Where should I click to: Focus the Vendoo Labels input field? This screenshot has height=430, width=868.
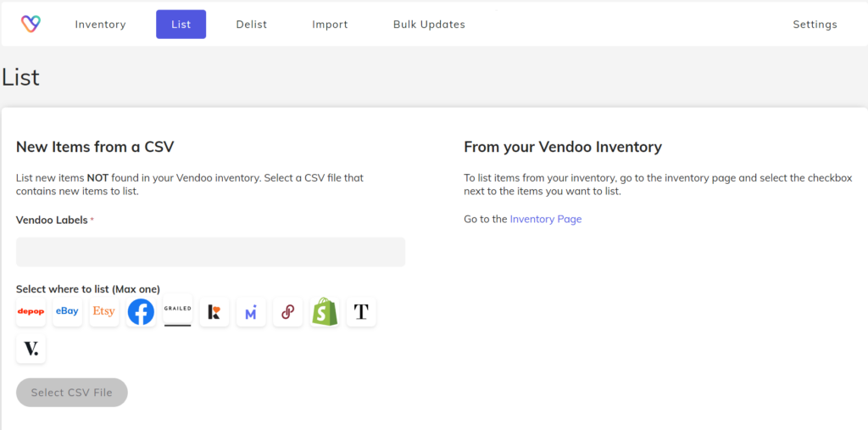pyautogui.click(x=211, y=252)
